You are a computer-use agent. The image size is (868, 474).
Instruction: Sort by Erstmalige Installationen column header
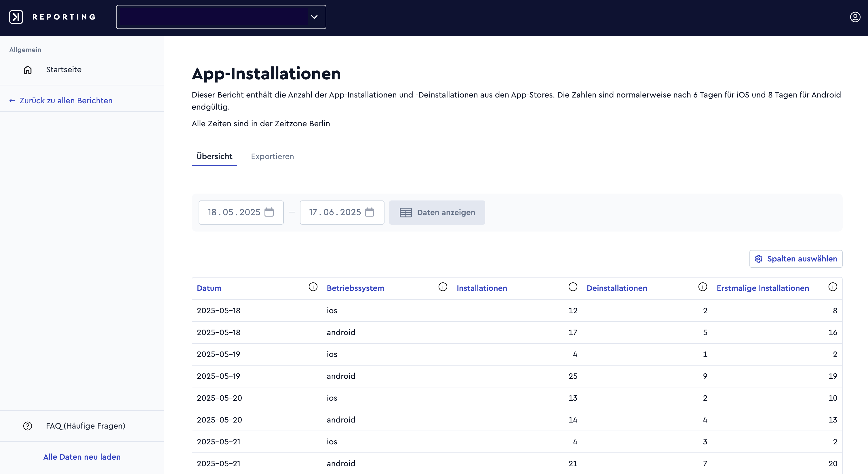click(x=763, y=288)
